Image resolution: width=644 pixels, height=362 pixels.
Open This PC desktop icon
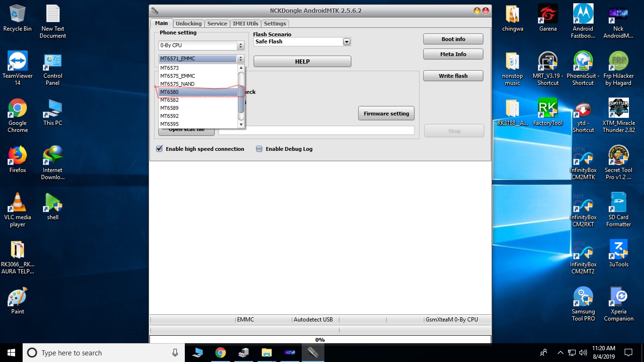pyautogui.click(x=53, y=112)
